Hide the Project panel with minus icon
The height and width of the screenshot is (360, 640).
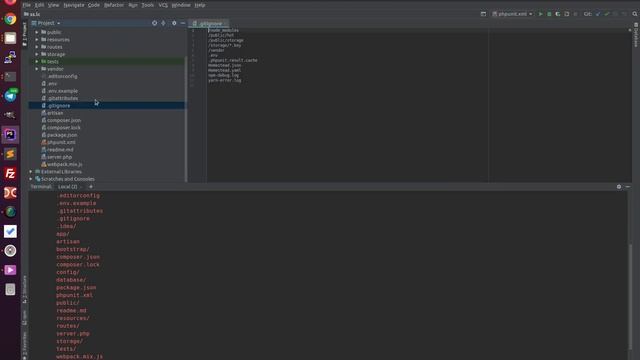pos(182,23)
